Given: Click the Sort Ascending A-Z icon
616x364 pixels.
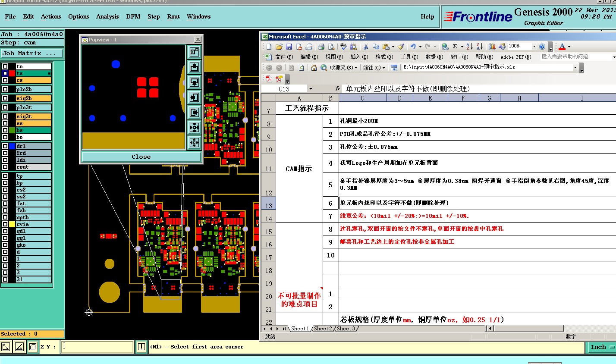Looking at the screenshot, I should [x=469, y=47].
